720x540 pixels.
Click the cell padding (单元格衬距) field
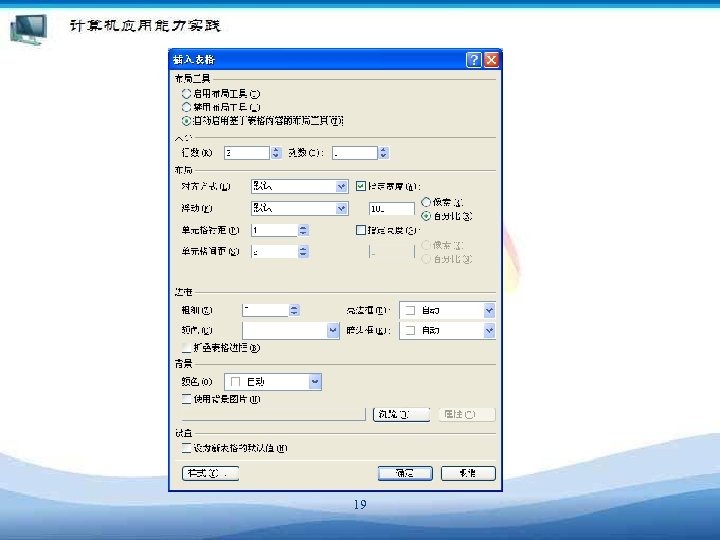274,230
